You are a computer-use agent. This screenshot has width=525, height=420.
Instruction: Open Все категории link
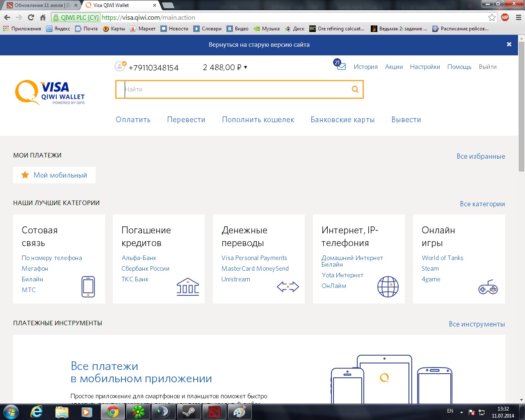click(482, 204)
